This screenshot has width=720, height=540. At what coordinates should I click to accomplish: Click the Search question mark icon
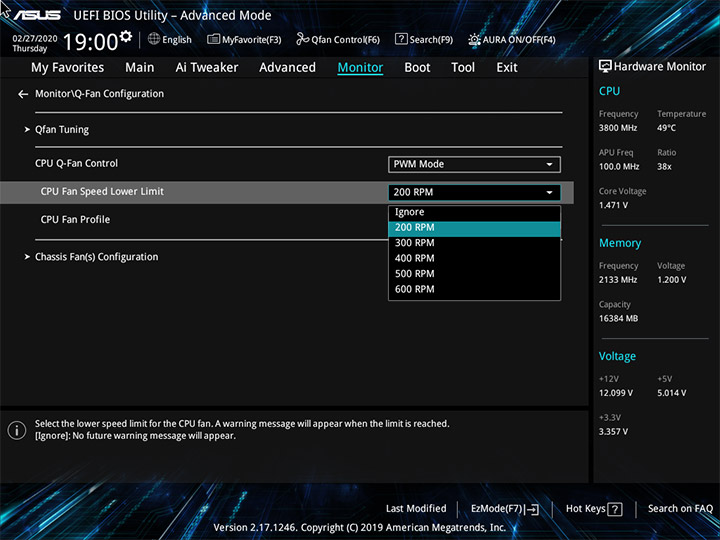[401, 39]
